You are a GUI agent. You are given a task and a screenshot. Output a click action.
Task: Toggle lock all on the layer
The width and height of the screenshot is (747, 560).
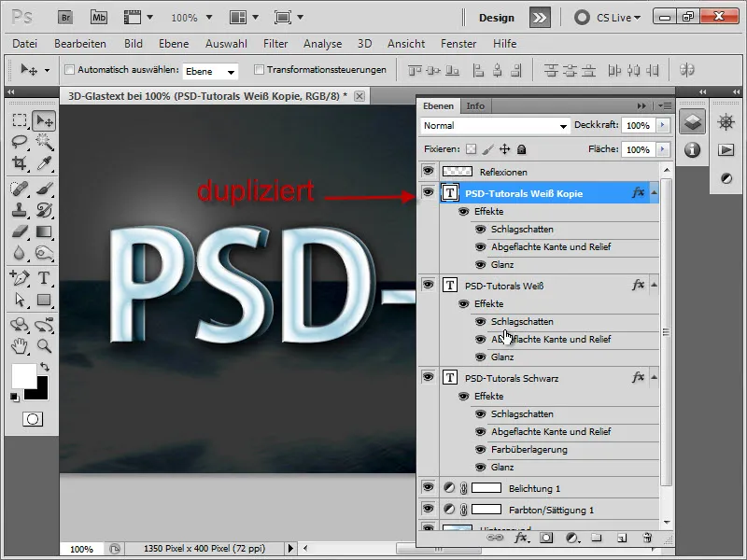[522, 149]
